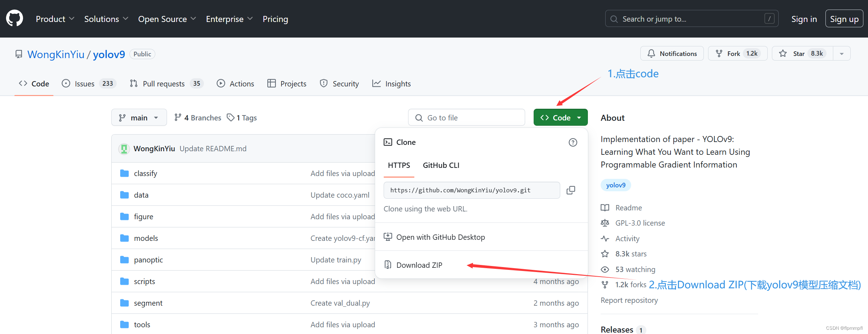This screenshot has width=868, height=334.
Task: Copy the clone URL to clipboard
Action: tap(571, 190)
